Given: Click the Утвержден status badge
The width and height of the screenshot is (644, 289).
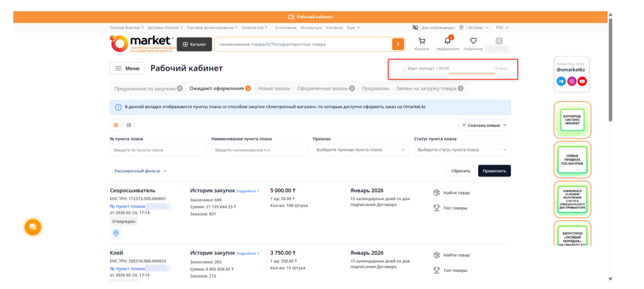Looking at the screenshot, I should point(124,221).
